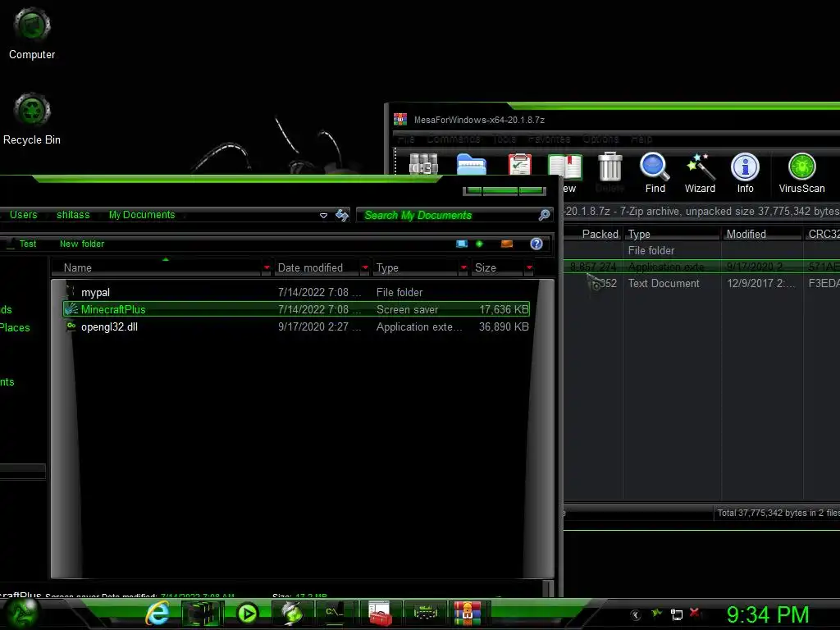Show hidden system tray icons

[636, 614]
